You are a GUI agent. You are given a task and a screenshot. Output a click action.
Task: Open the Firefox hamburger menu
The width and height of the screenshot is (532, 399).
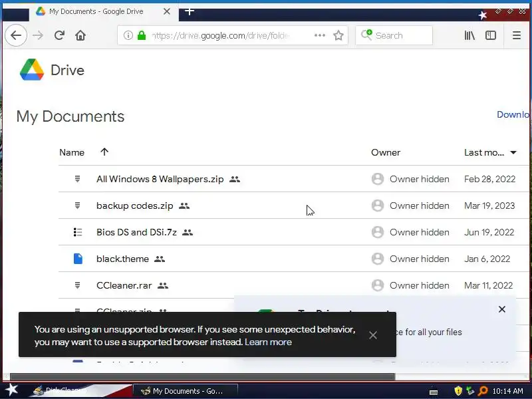coord(517,35)
